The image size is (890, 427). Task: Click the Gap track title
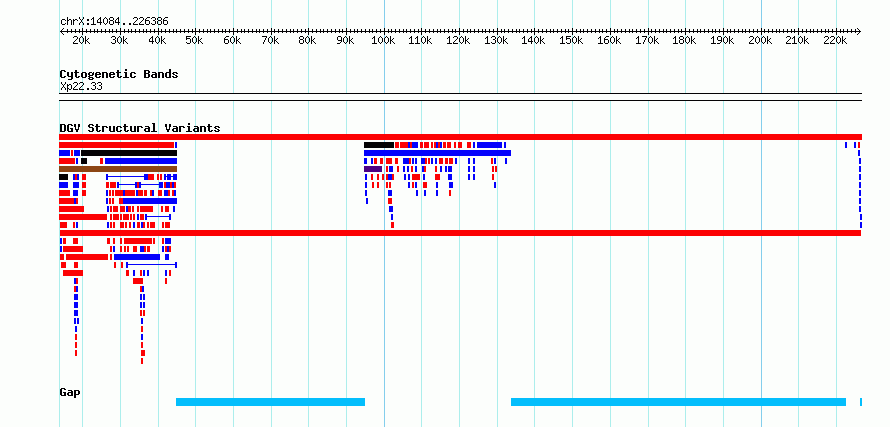[70, 392]
